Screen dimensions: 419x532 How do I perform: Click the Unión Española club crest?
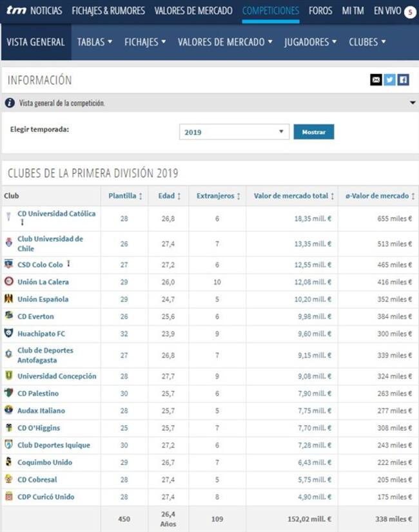[x=8, y=299]
